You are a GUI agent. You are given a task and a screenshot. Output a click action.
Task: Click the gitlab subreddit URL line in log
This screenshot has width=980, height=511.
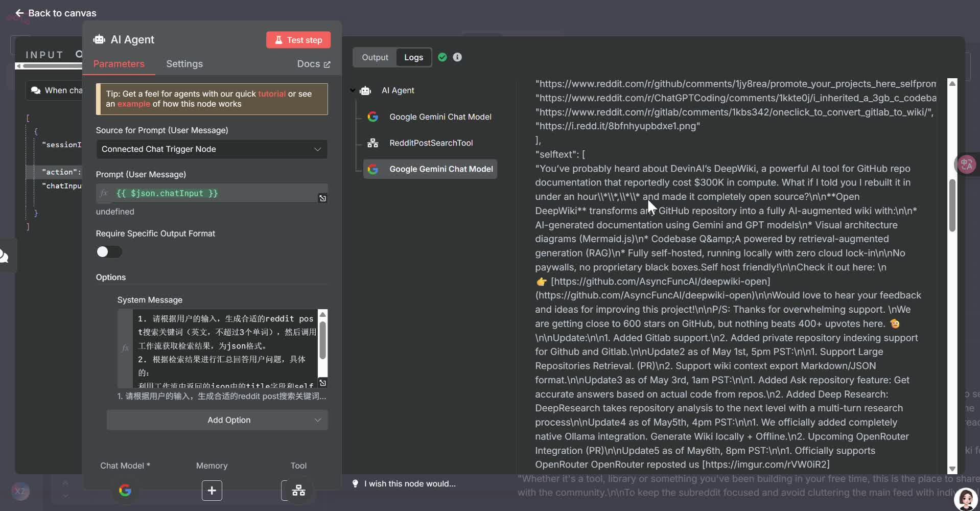734,112
